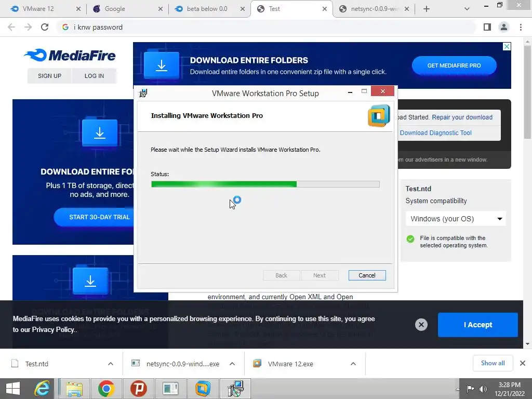Minimize the VMware setup window
532x399 pixels.
[350, 91]
